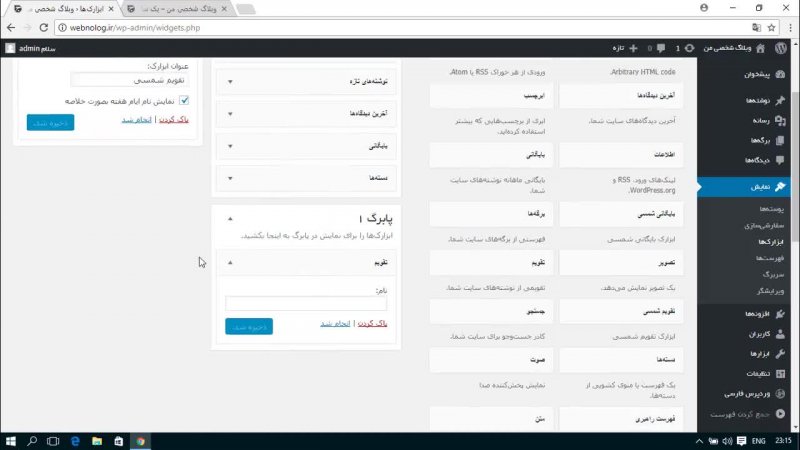Click the Chrome icon in Windows taskbar
Screen dimensions: 800x450
click(x=141, y=440)
